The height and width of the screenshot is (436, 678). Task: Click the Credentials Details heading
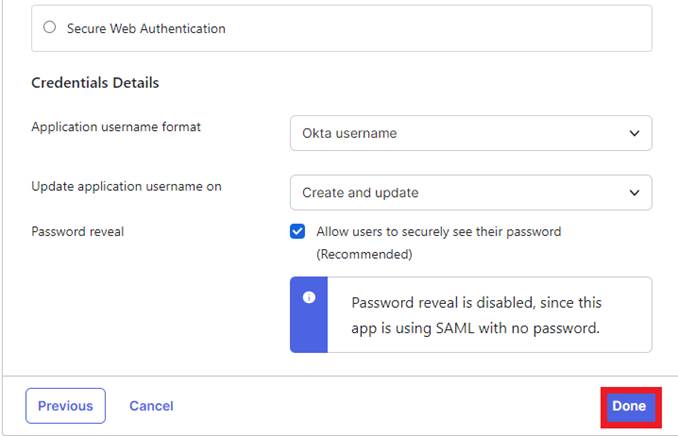point(95,82)
